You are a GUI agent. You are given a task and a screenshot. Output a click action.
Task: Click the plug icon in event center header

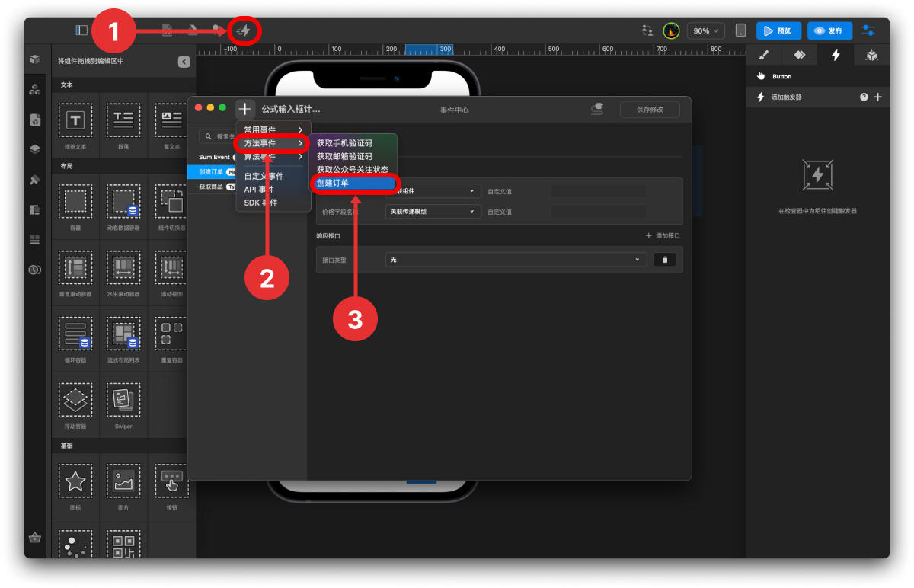pyautogui.click(x=598, y=109)
